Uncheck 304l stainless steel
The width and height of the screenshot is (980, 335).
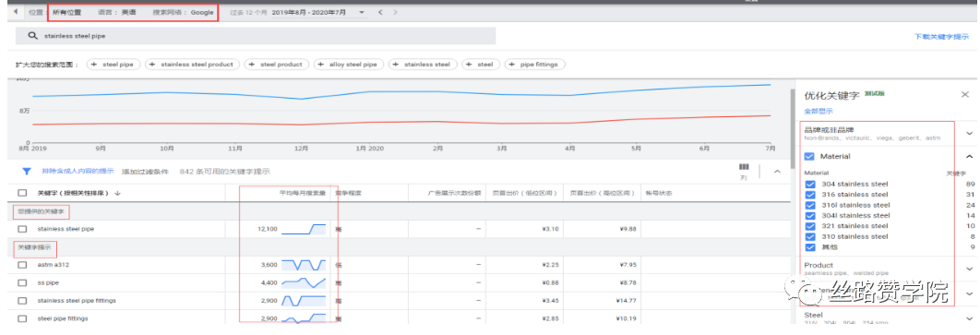tap(810, 216)
